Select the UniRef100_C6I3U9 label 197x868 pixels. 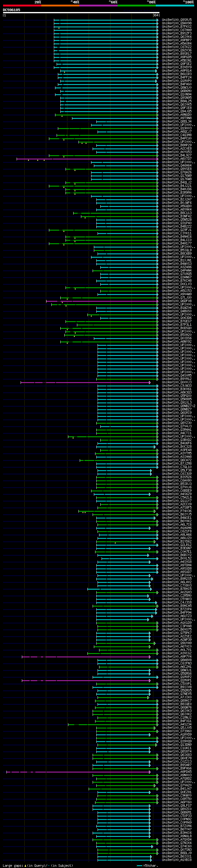[x=177, y=474]
